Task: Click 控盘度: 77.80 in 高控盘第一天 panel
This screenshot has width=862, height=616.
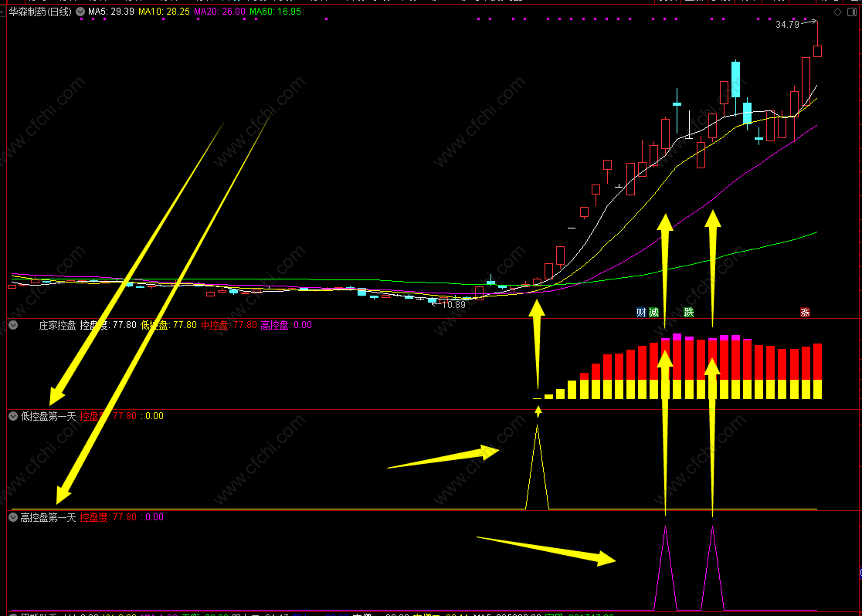Action: click(108, 517)
